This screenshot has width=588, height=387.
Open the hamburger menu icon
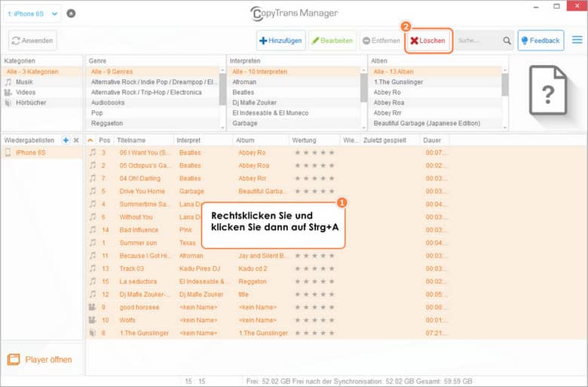(577, 40)
